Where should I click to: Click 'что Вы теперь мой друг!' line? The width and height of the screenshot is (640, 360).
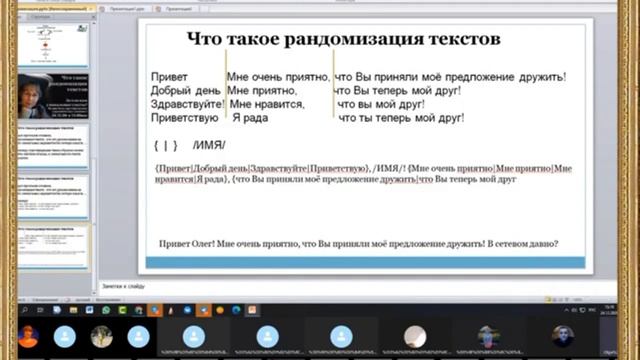(398, 90)
